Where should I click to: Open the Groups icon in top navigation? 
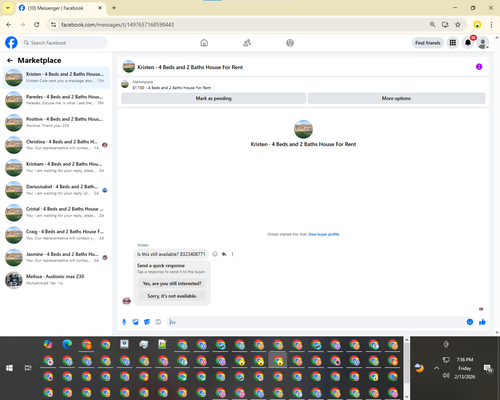click(x=290, y=43)
